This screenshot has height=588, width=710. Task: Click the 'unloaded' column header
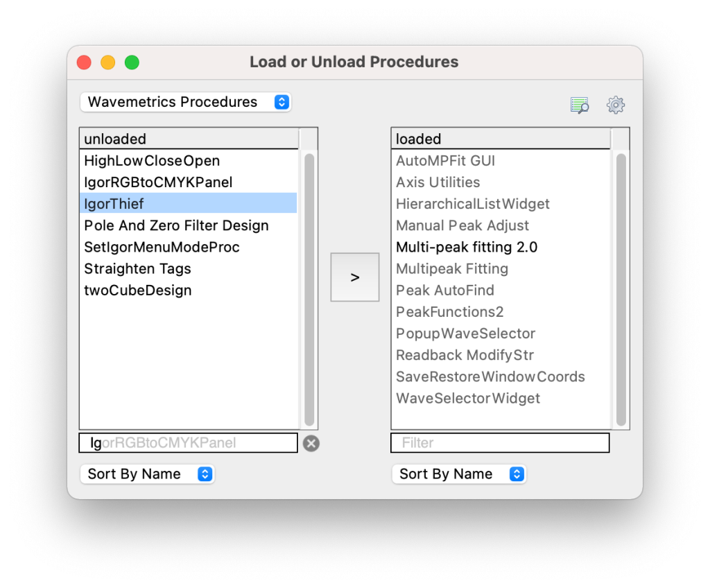pos(189,139)
